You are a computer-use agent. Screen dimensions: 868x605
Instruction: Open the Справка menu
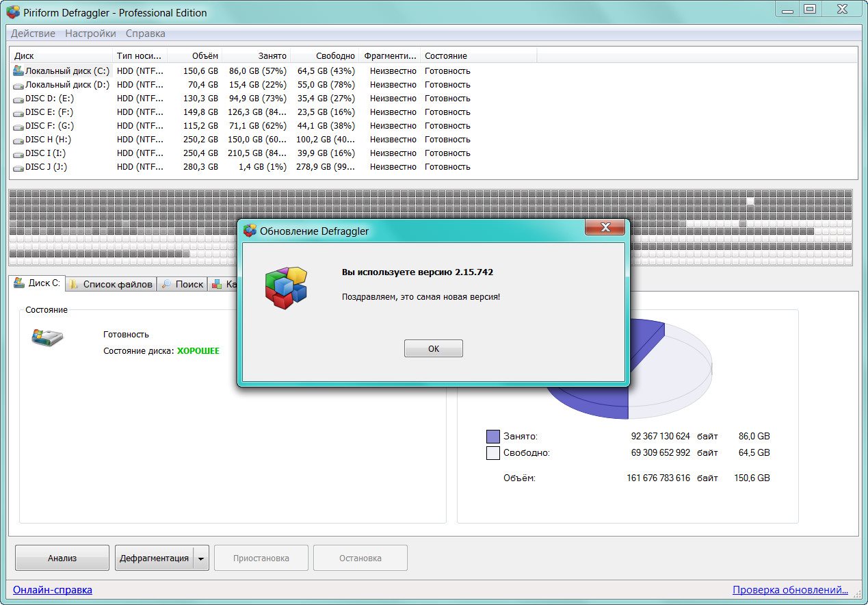coord(145,33)
